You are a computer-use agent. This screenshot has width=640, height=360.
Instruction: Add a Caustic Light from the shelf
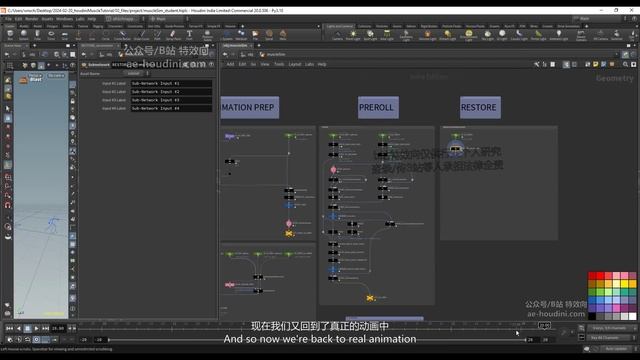point(519,36)
